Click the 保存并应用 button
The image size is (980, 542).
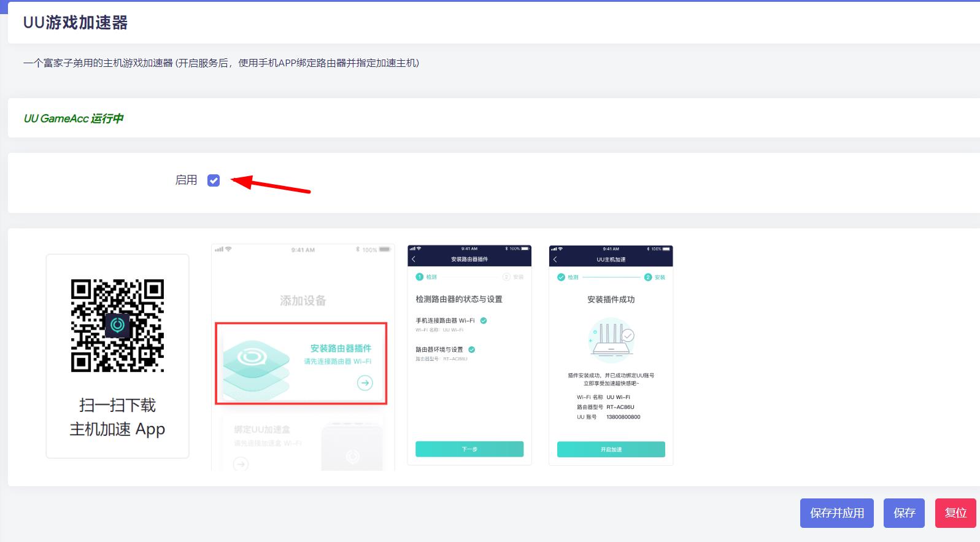pos(837,513)
